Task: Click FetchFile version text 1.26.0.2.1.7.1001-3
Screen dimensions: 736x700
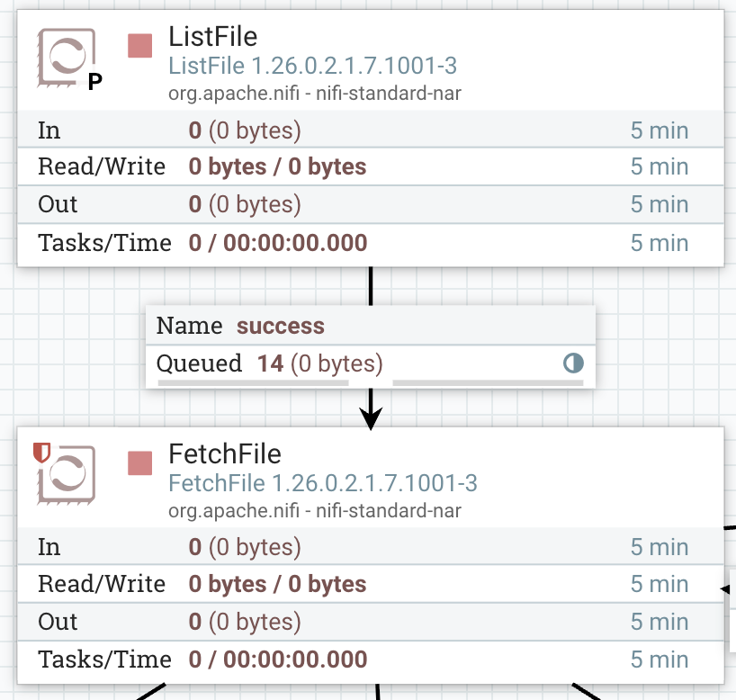Action: 374,483
